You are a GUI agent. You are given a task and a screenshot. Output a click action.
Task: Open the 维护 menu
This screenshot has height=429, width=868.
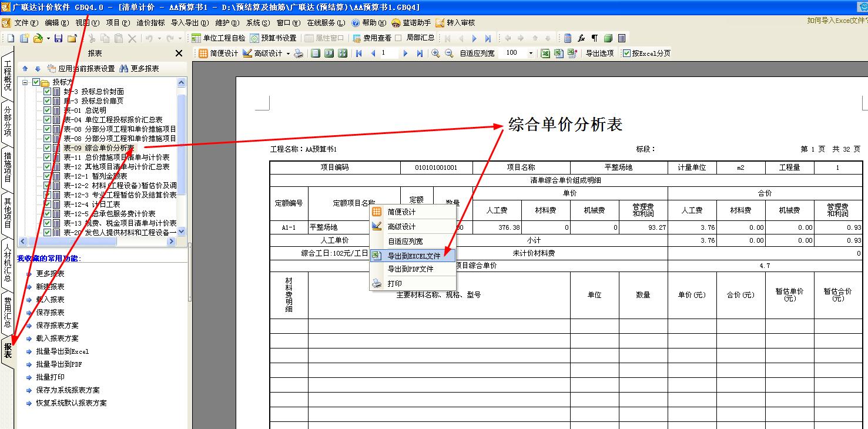click(x=227, y=23)
